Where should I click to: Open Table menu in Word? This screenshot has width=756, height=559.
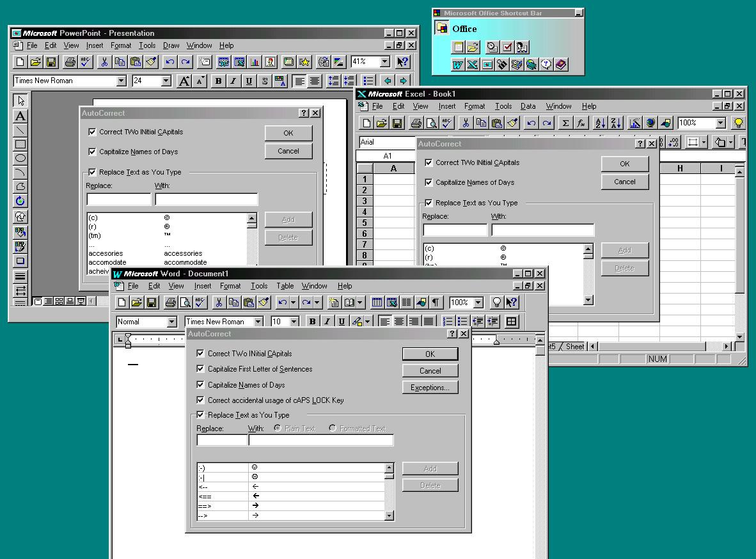click(285, 286)
